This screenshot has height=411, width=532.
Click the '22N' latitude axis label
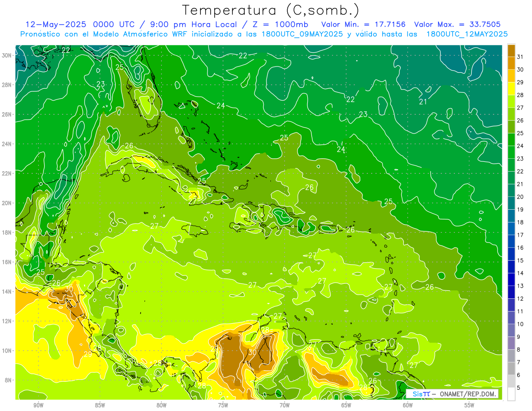click(7, 173)
